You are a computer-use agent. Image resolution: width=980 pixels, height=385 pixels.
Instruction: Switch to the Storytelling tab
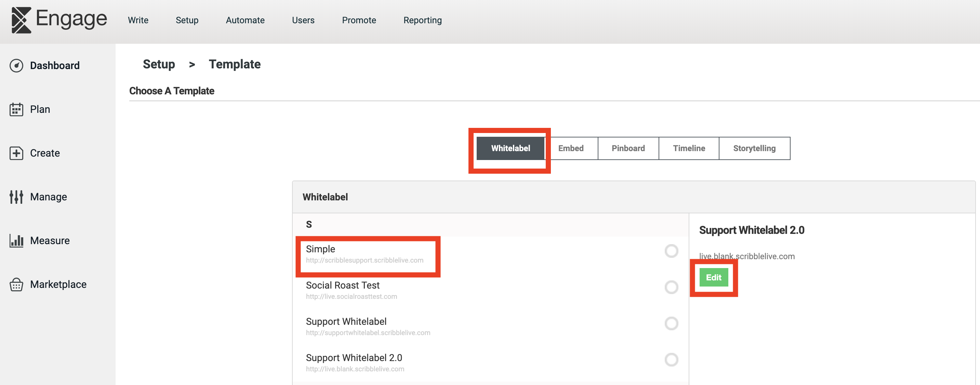754,148
